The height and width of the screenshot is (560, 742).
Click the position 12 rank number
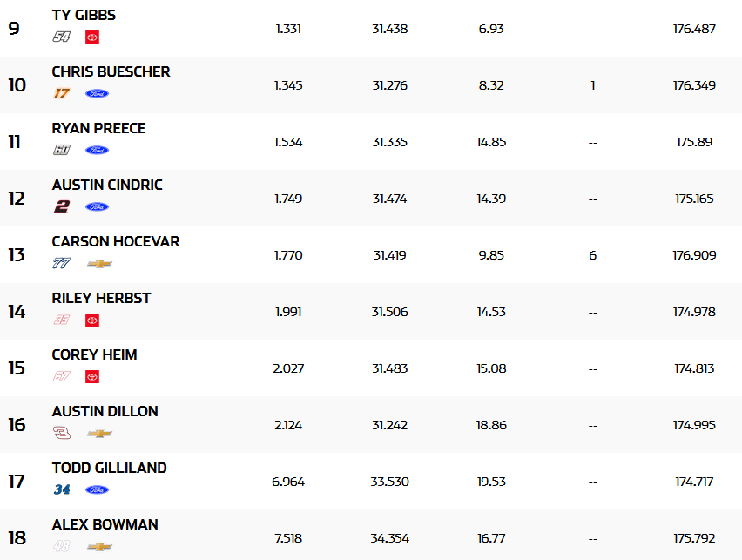pos(17,199)
